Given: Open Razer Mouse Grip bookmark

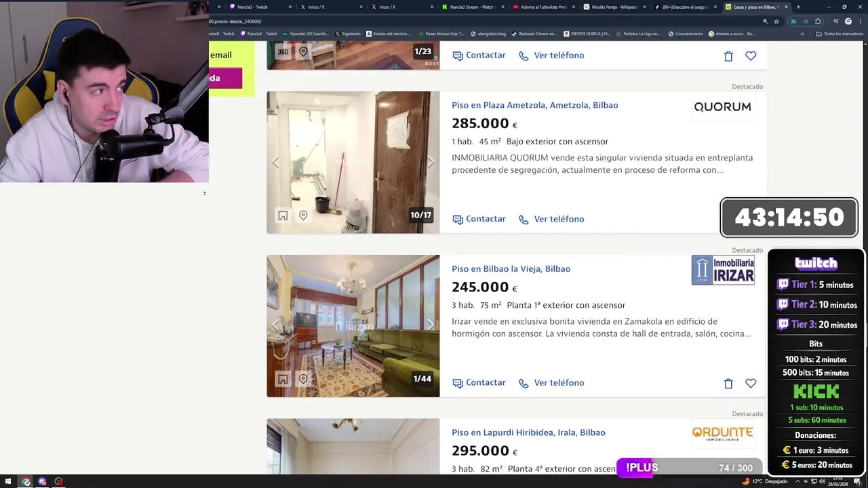Looking at the screenshot, I should tap(440, 34).
